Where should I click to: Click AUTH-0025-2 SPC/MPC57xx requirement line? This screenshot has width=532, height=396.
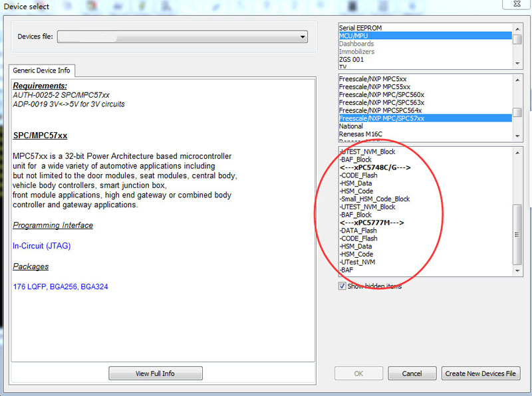click(x=61, y=95)
